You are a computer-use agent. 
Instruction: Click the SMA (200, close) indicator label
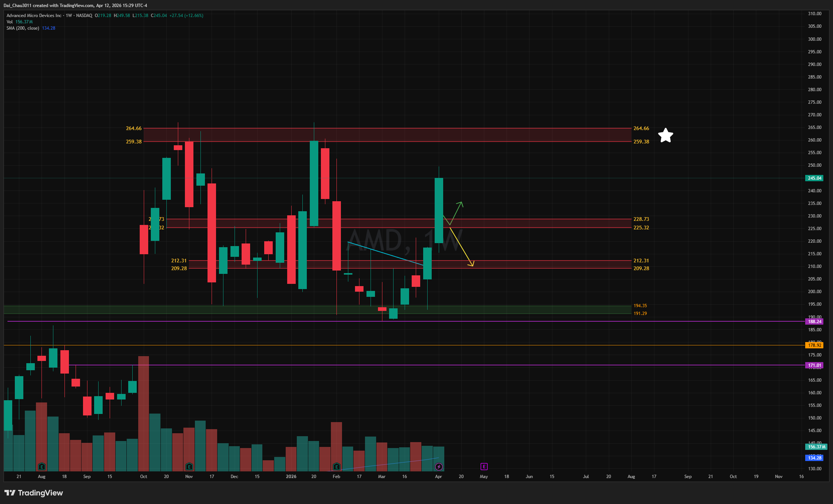click(x=23, y=28)
